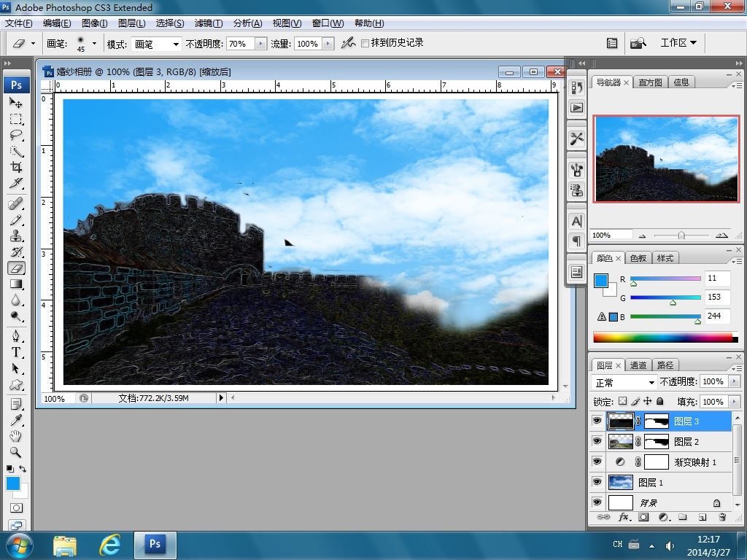The width and height of the screenshot is (747, 560).
Task: Click the navigator zoom slider
Action: [681, 236]
